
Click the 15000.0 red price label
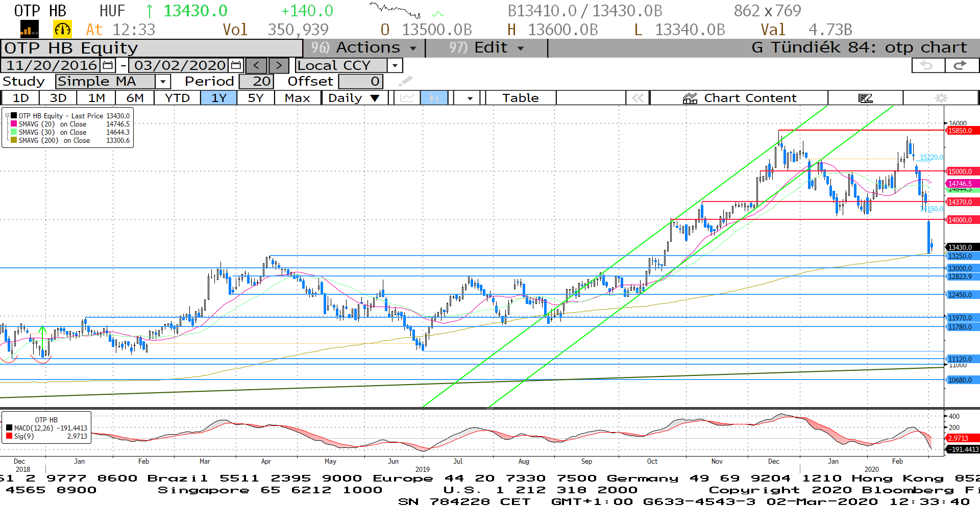(x=962, y=171)
